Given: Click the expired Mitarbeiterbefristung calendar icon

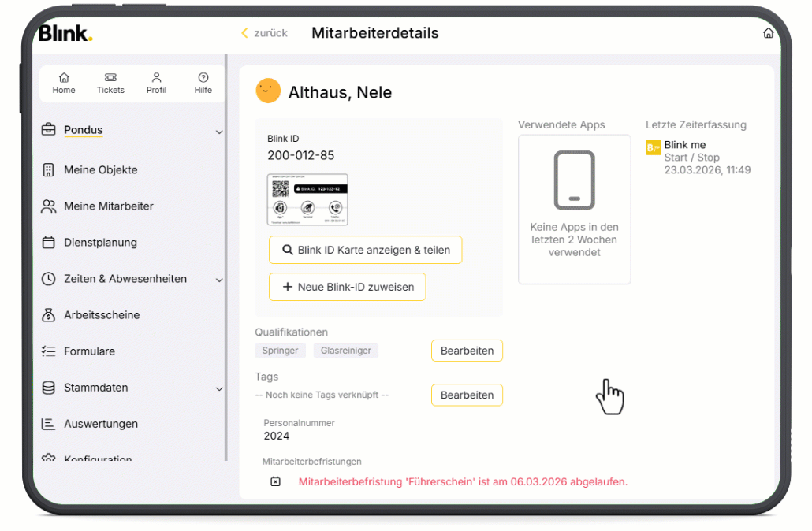Looking at the screenshot, I should (275, 481).
